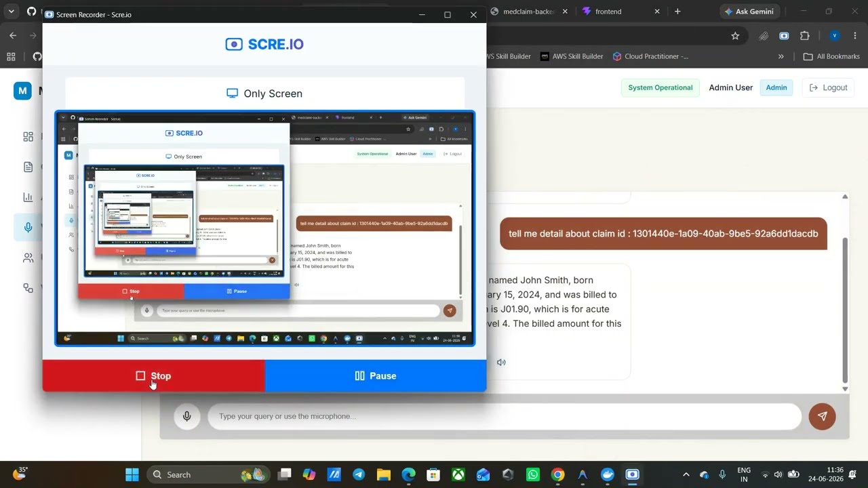Play the response audio speaker icon
The height and width of the screenshot is (488, 868).
pyautogui.click(x=501, y=362)
